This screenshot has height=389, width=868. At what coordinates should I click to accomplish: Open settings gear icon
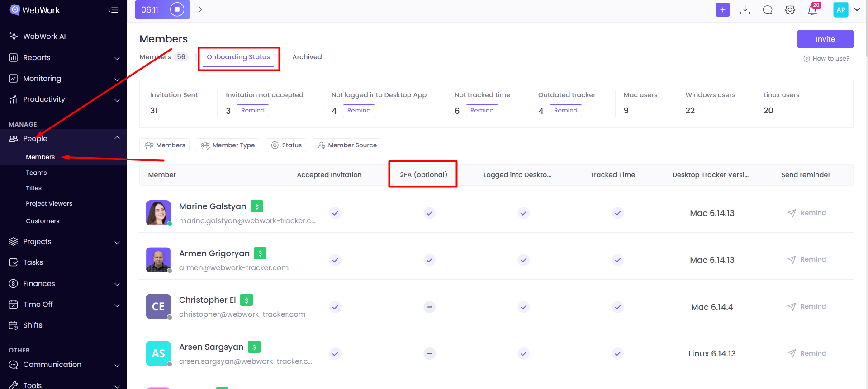(790, 9)
